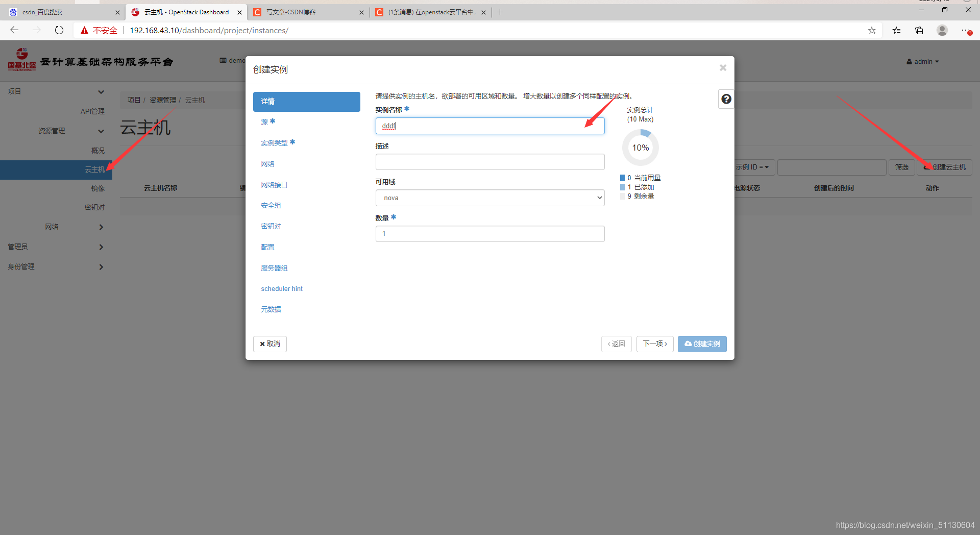
Task: Click the 创建云主机 button
Action: 944,167
